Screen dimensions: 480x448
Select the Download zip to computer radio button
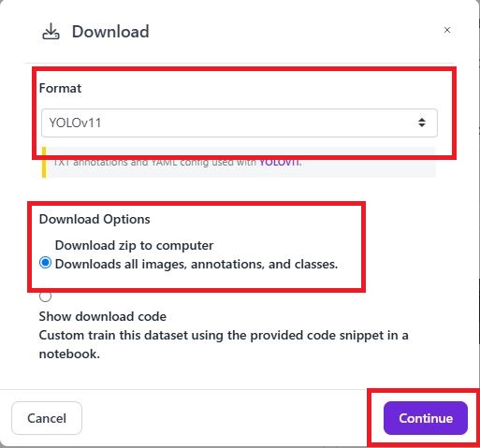point(45,263)
